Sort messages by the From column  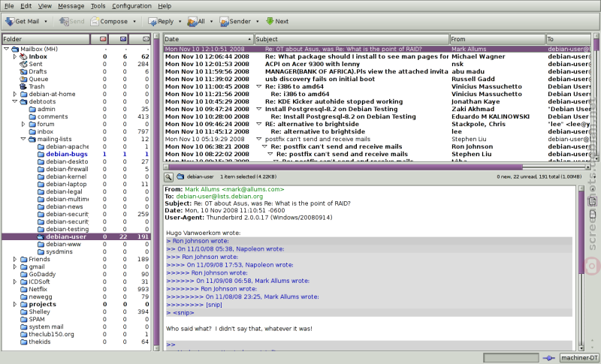click(x=497, y=39)
